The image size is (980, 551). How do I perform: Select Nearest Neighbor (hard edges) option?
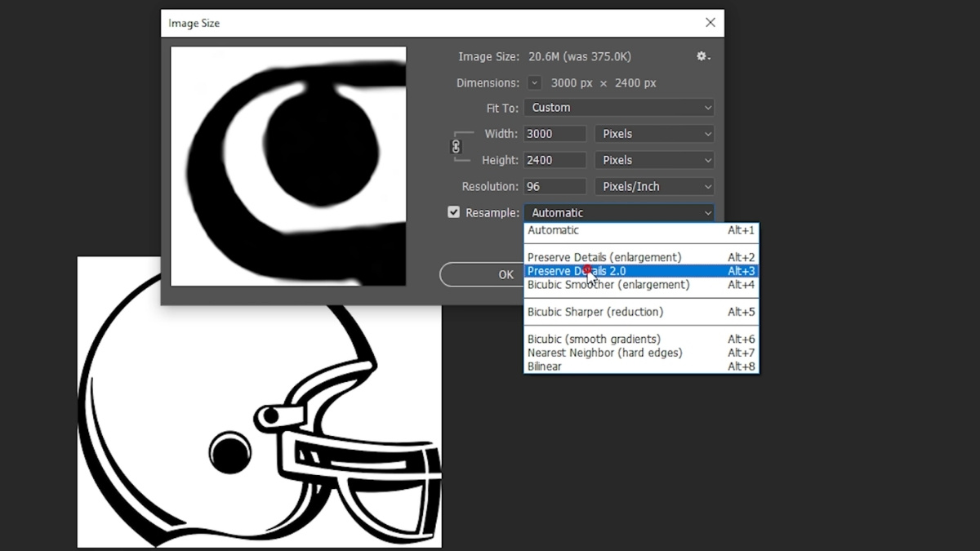[x=641, y=353]
